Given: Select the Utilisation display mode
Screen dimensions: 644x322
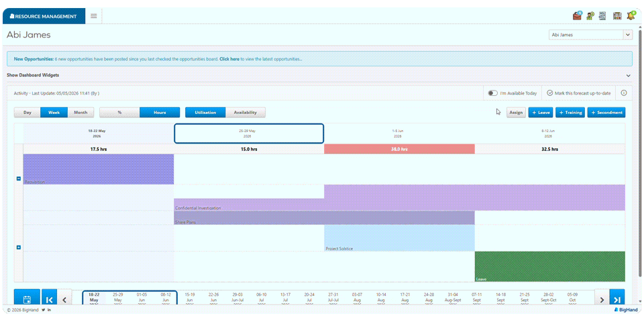Looking at the screenshot, I should (205, 113).
